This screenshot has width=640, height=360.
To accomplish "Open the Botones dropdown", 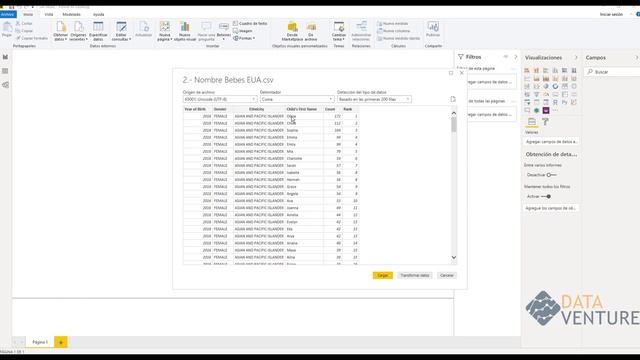I will [x=224, y=31].
